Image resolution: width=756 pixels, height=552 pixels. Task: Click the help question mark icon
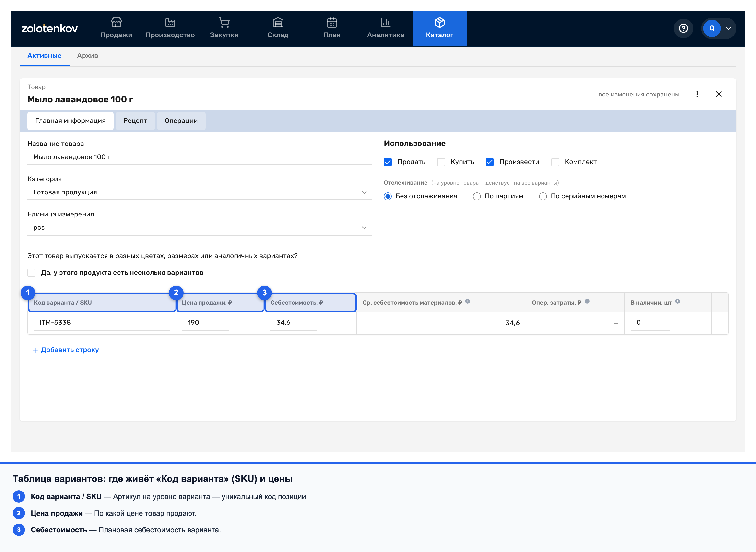(x=683, y=28)
